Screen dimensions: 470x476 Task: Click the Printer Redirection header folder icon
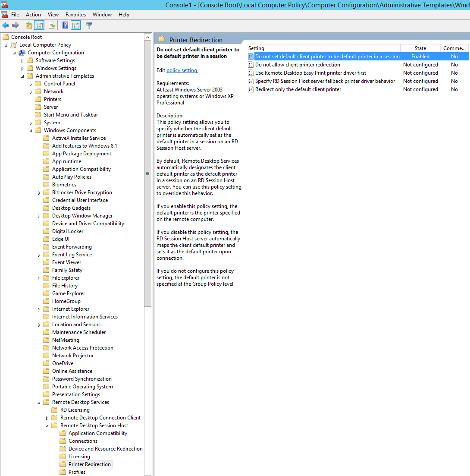point(162,39)
